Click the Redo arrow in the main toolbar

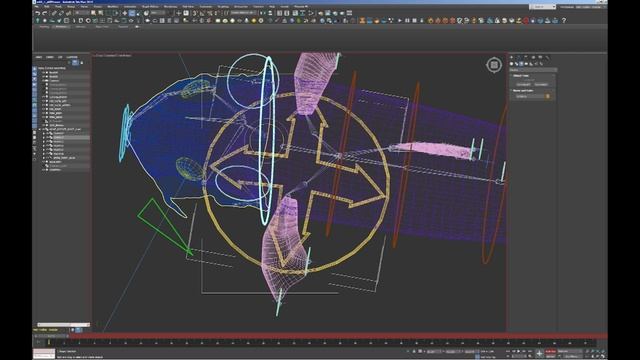point(44,13)
